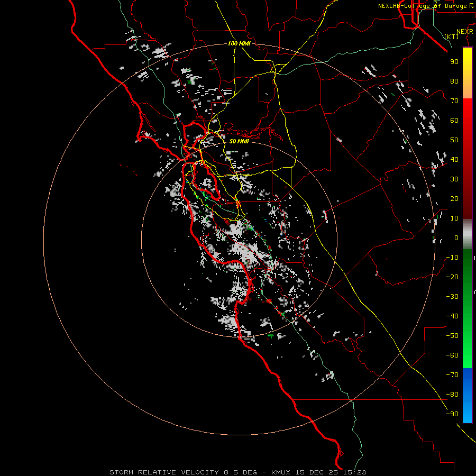Click the '15 DEC 25' date text
Viewport: 476px width, 476px height.
317,472
